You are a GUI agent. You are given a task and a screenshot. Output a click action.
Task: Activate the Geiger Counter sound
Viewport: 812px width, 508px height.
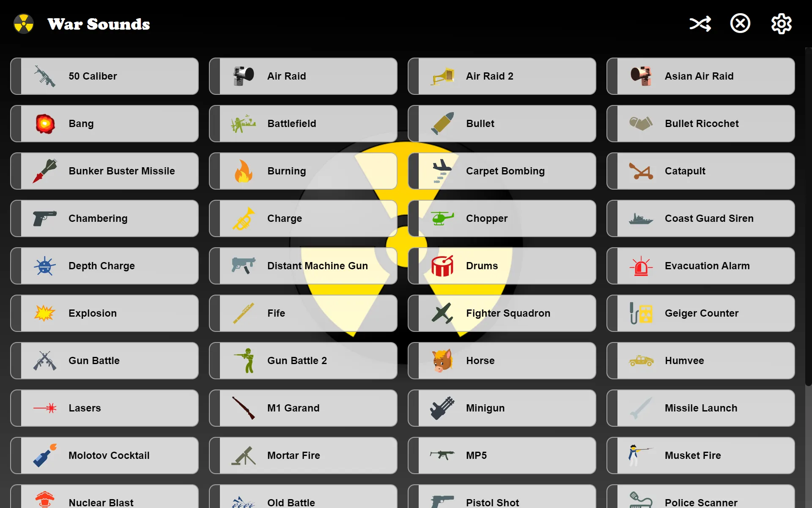(701, 313)
